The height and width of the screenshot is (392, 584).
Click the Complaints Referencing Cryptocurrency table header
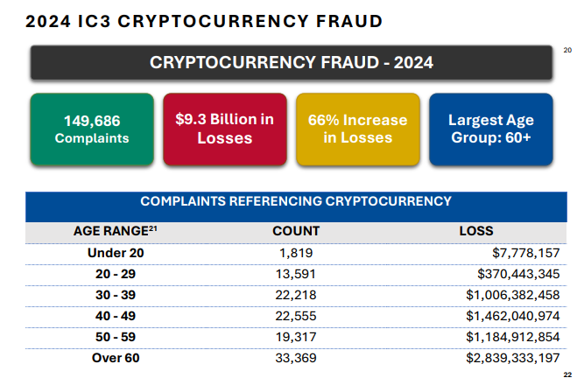[295, 201]
